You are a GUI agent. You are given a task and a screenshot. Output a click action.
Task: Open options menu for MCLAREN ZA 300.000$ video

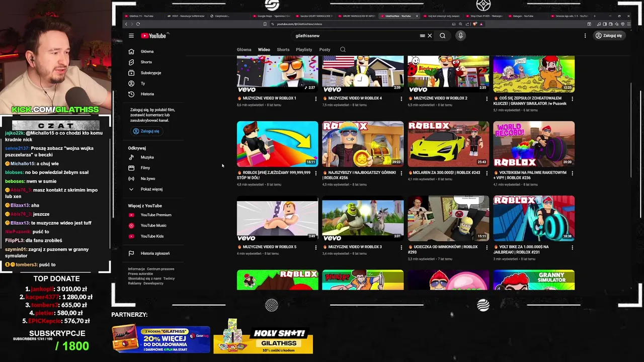click(487, 173)
